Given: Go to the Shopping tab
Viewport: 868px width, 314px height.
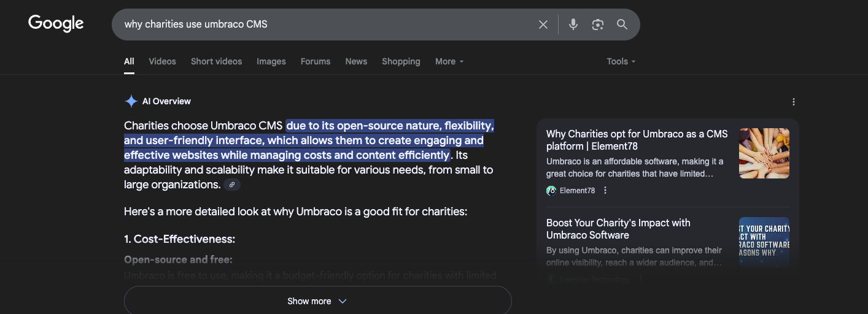Looking at the screenshot, I should coord(401,61).
